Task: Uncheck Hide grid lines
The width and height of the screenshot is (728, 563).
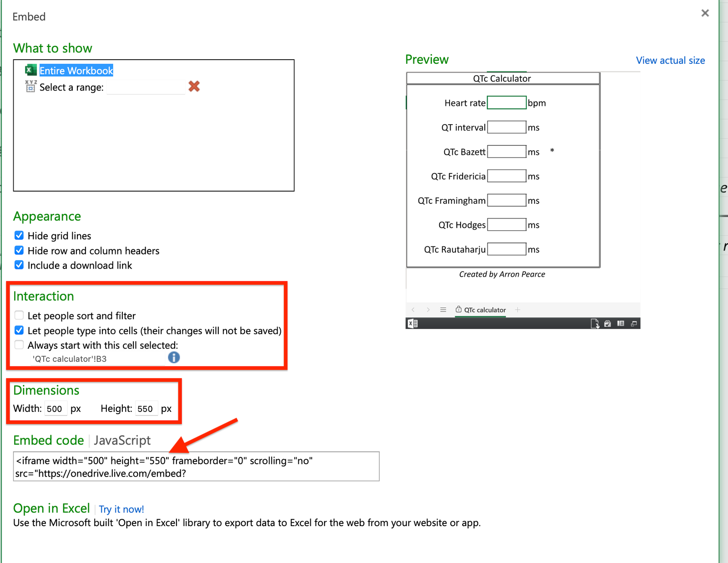Action: click(x=19, y=235)
